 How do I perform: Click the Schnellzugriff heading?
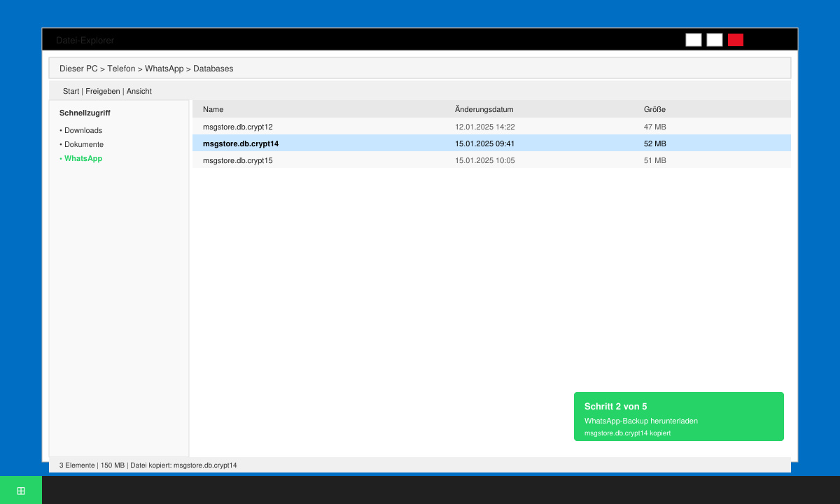coord(85,113)
